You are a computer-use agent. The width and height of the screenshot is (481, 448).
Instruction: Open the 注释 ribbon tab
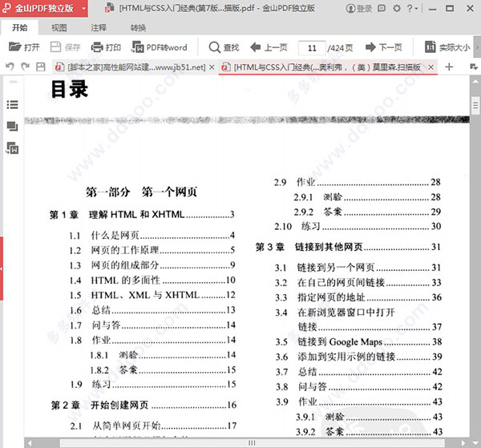coord(99,27)
